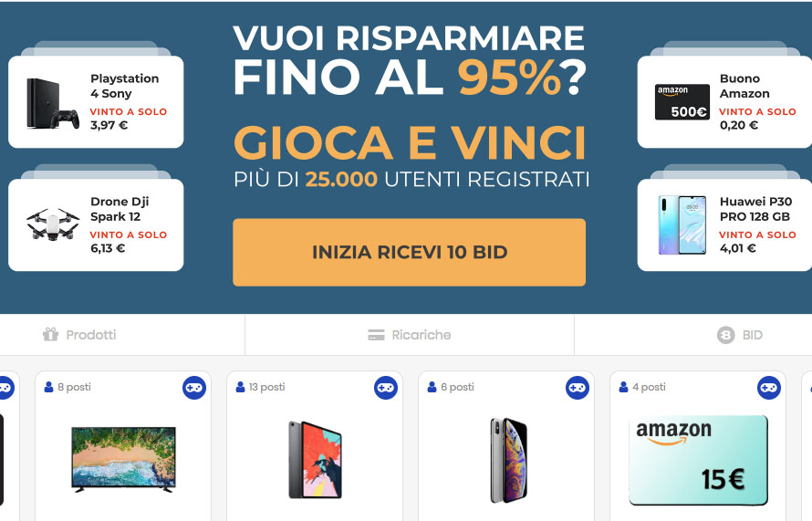Open the TV auction product image

(x=123, y=459)
